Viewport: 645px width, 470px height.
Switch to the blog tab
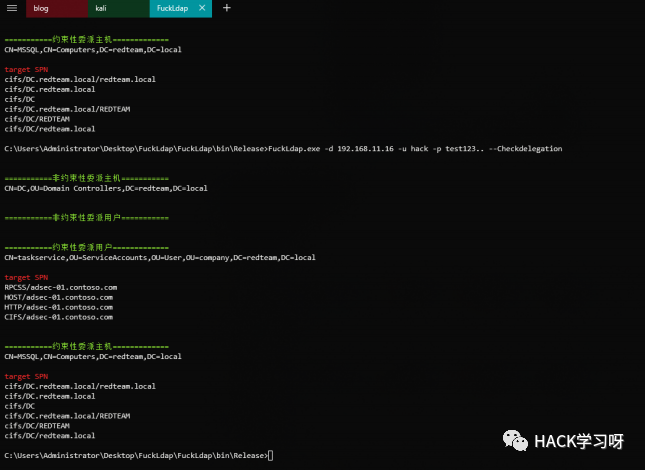(57, 9)
